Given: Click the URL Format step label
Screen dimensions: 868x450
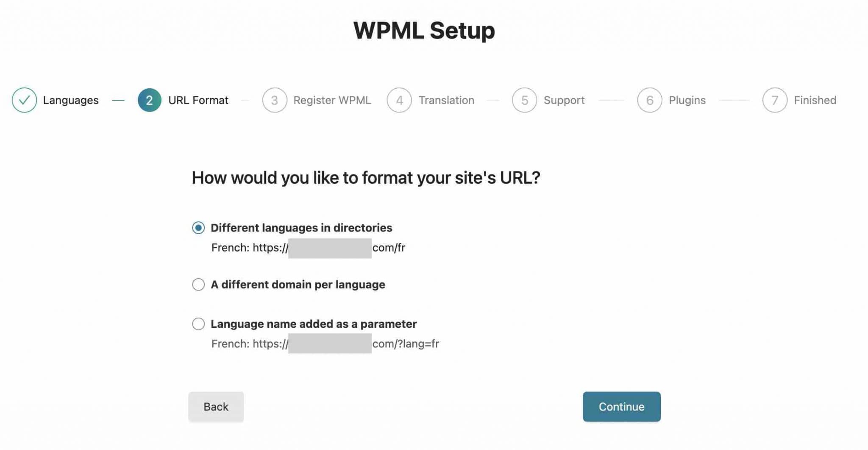Looking at the screenshot, I should (x=198, y=100).
